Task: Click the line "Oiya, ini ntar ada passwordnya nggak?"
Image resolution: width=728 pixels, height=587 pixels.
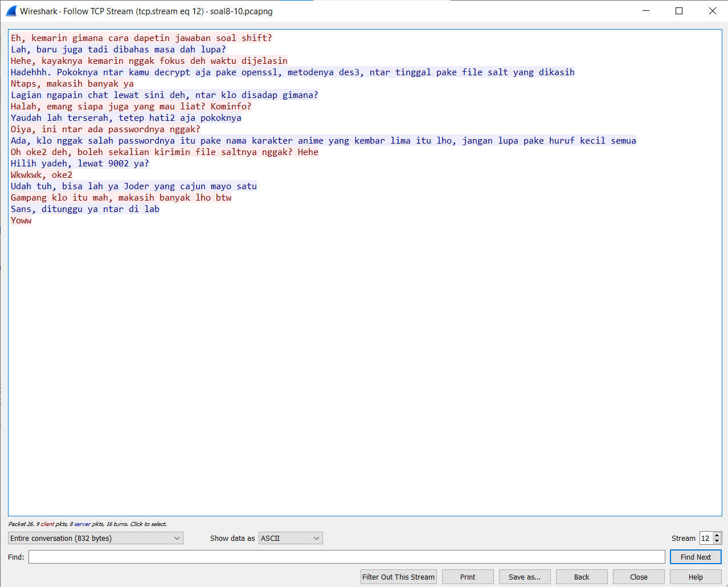Action: [x=105, y=129]
